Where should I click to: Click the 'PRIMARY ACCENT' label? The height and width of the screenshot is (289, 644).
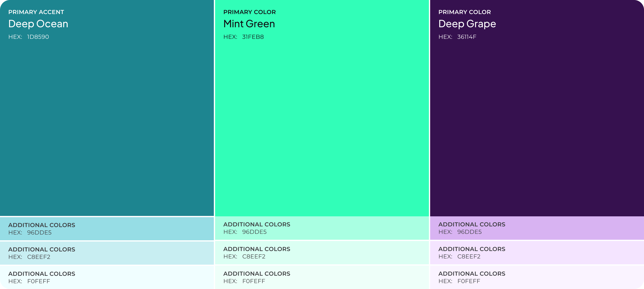point(36,12)
